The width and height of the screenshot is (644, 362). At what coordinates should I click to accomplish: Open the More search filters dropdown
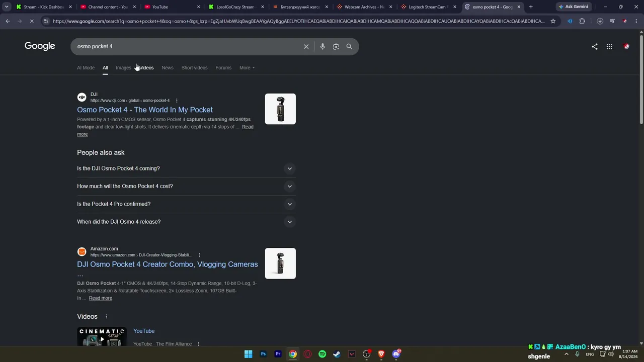point(247,68)
